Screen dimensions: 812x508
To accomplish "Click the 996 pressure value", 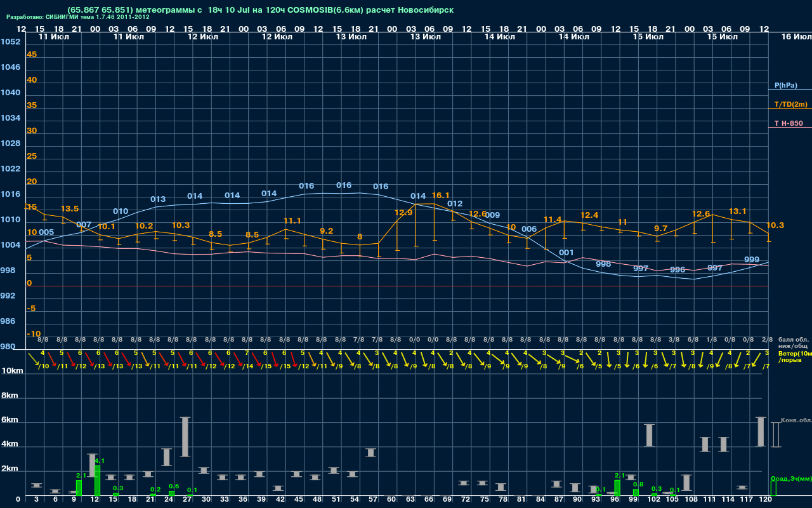I will pyautogui.click(x=678, y=270).
